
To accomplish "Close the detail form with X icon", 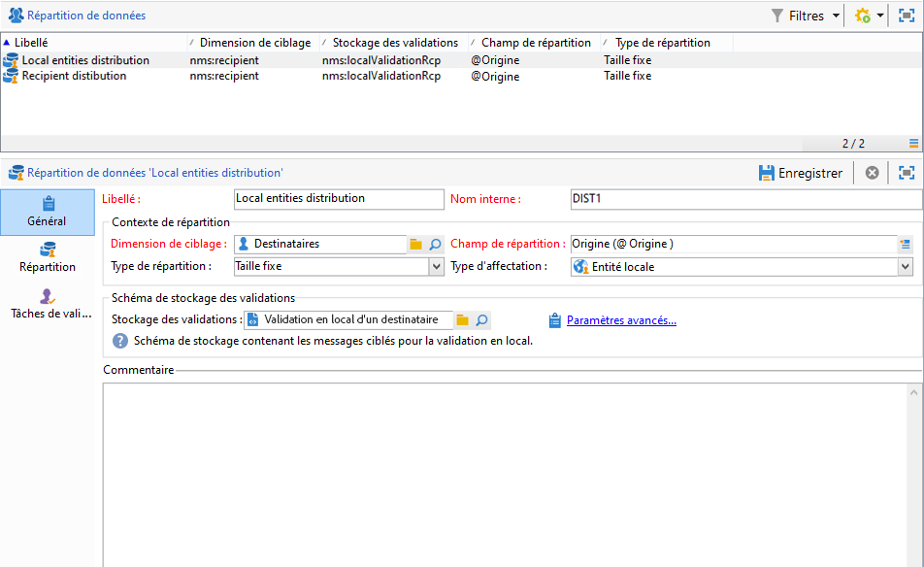I will pos(873,173).
